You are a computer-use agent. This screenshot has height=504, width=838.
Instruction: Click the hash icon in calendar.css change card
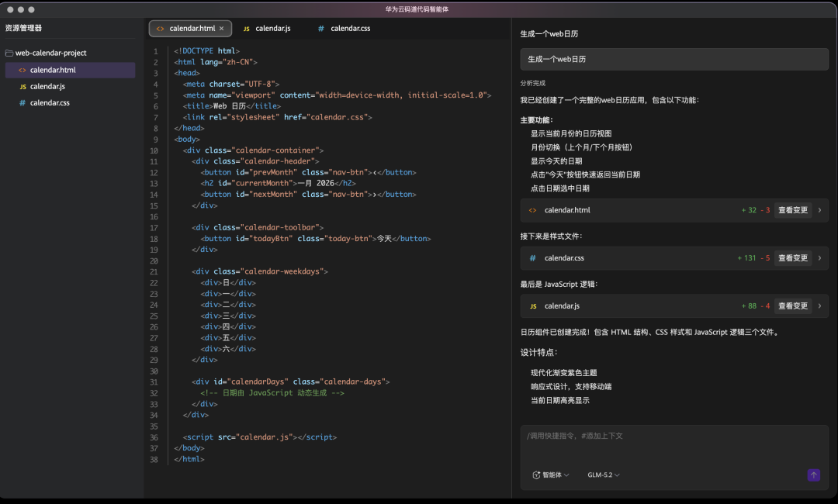[532, 258]
